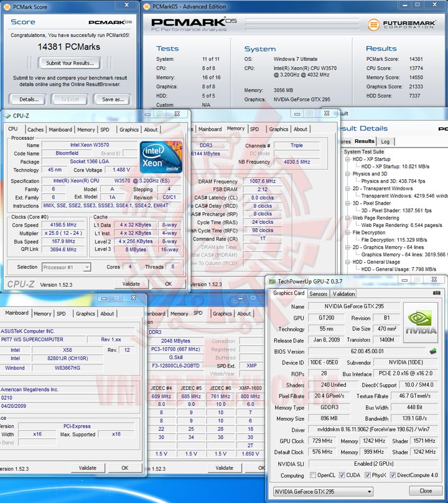
Task: Click the BIOS Version field 62.00.45.00.01
Action: pos(367,351)
